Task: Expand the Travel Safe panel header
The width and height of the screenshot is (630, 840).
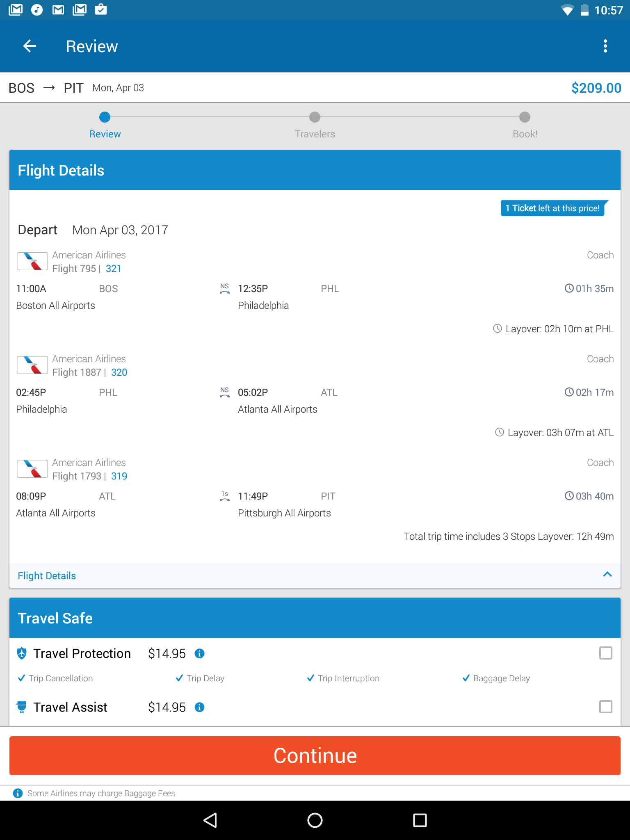Action: [x=315, y=618]
